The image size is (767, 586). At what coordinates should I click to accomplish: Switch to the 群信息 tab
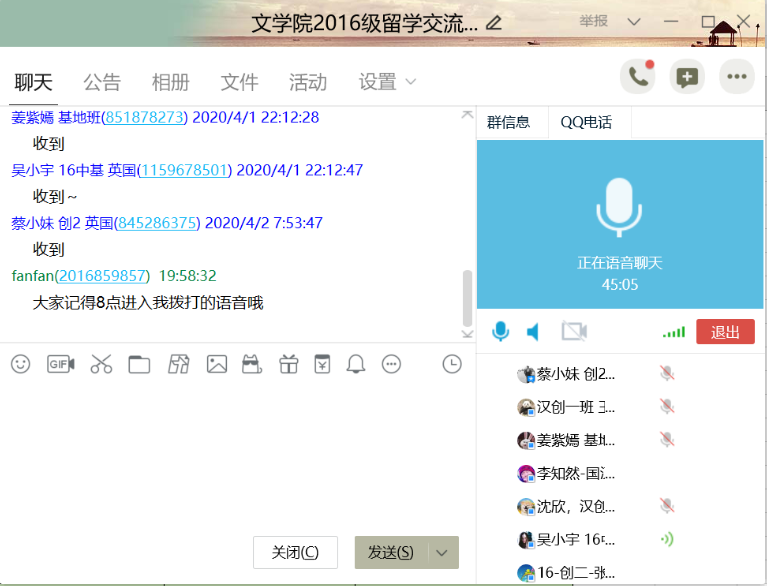click(508, 123)
